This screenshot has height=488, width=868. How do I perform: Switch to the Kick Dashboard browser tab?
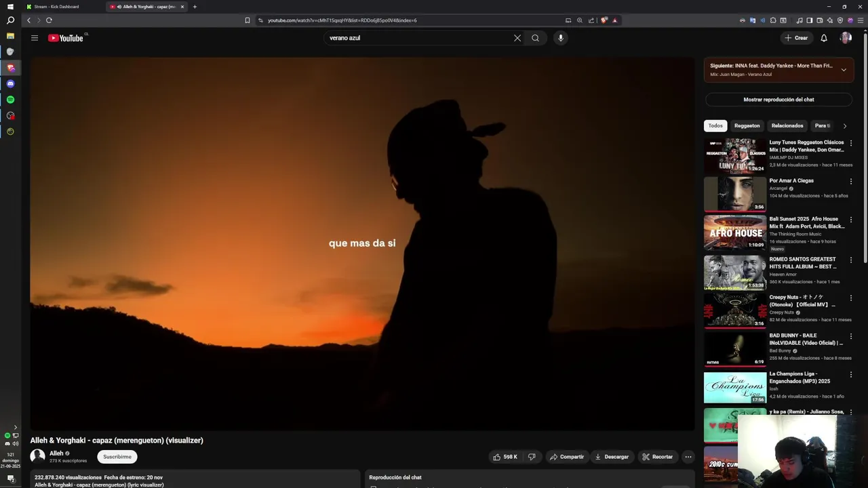point(56,7)
